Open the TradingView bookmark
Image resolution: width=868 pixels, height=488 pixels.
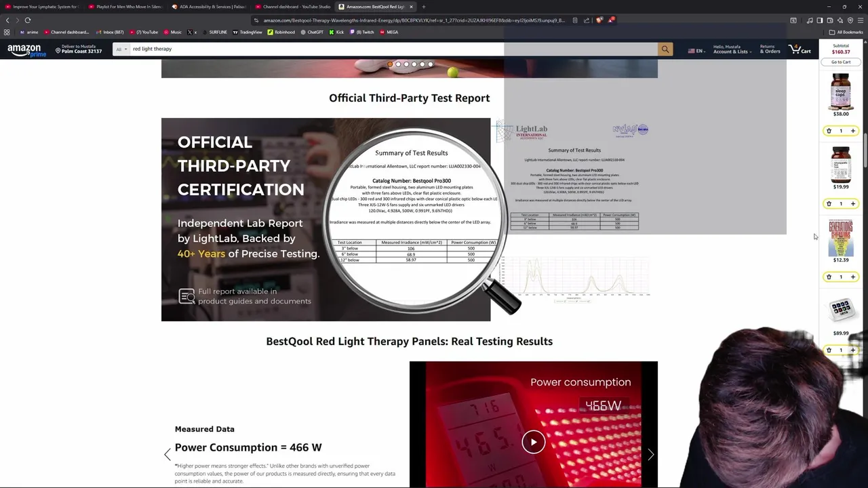coord(248,32)
